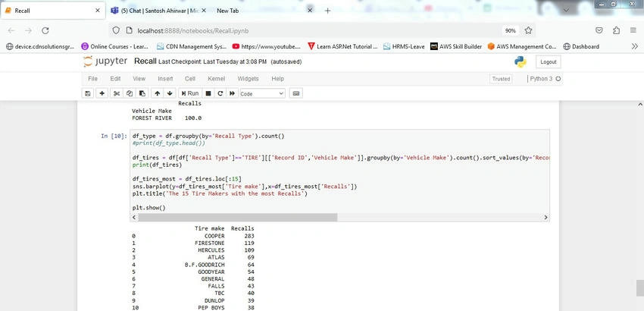Open the View menu
The image size is (644, 311).
click(x=139, y=79)
